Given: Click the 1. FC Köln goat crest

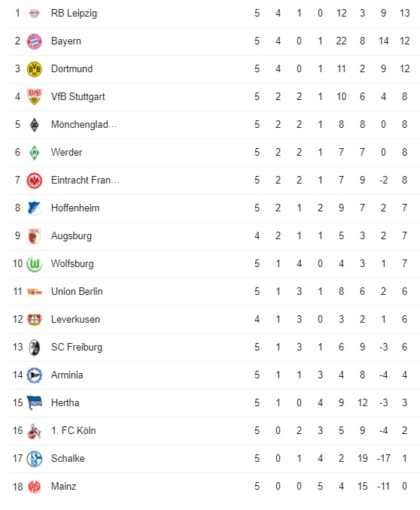Looking at the screenshot, I should (34, 431).
